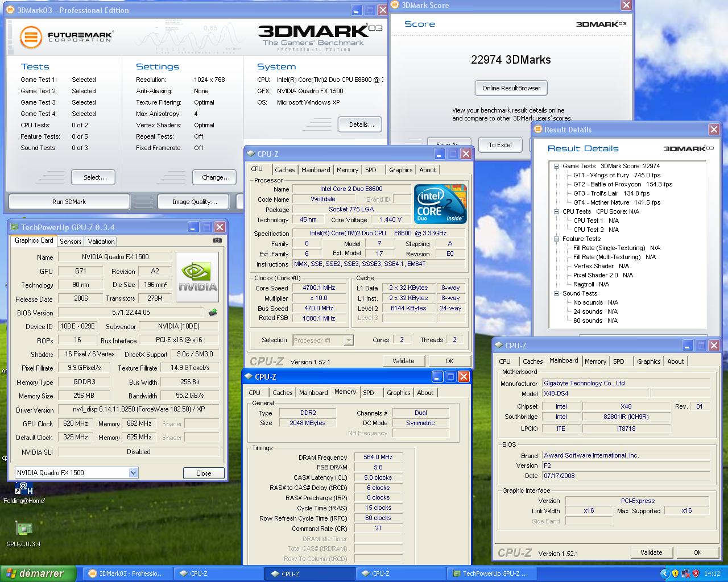Click the Image Quality... button
Screen dimensions: 728x582
click(195, 202)
